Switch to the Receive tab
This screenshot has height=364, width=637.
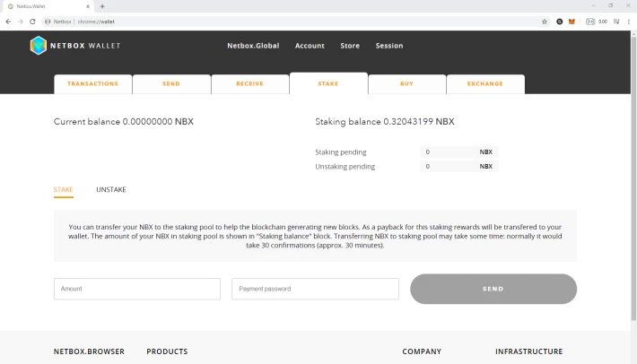coord(249,84)
